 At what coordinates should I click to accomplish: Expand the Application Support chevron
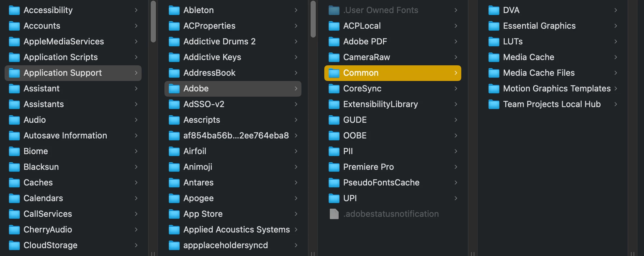(136, 73)
